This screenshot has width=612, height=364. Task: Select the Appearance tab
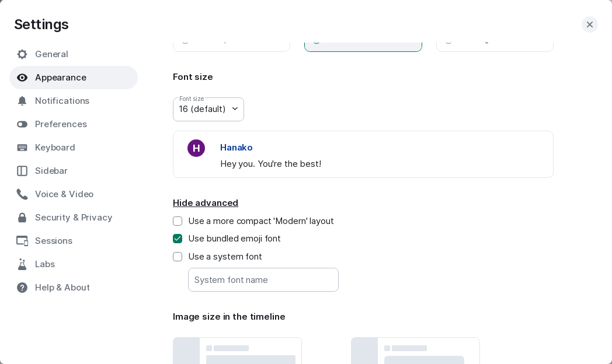tap(61, 78)
